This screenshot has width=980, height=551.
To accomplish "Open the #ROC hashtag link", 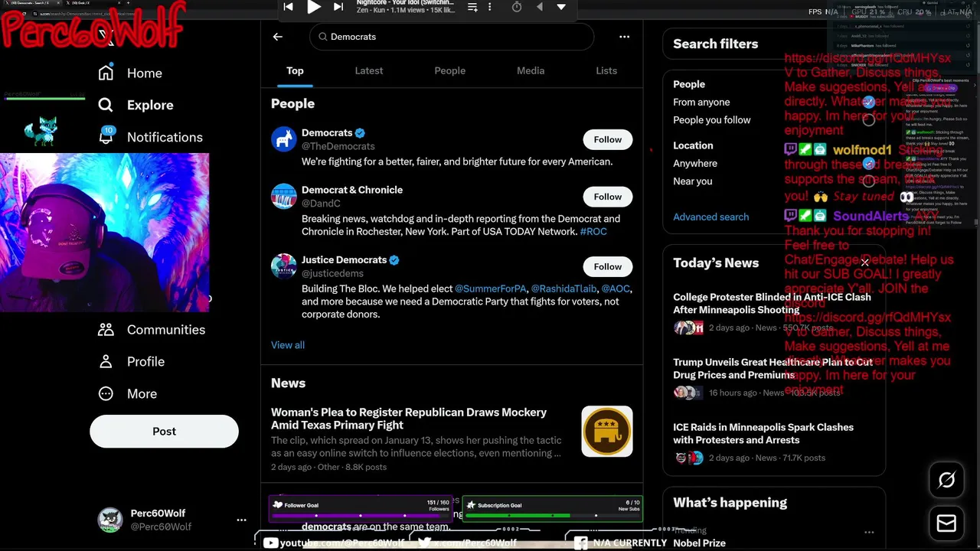I will point(593,231).
